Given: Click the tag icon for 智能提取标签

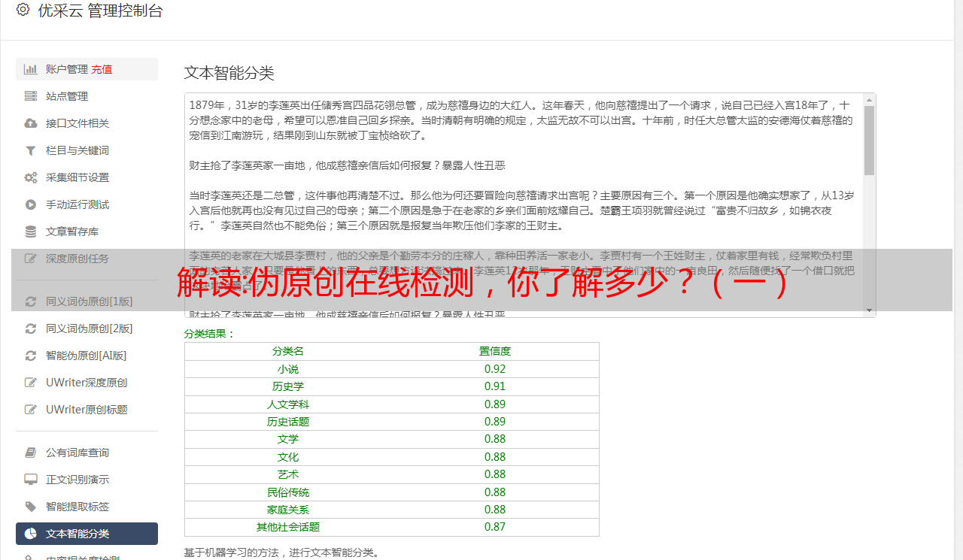Looking at the screenshot, I should (x=31, y=507).
